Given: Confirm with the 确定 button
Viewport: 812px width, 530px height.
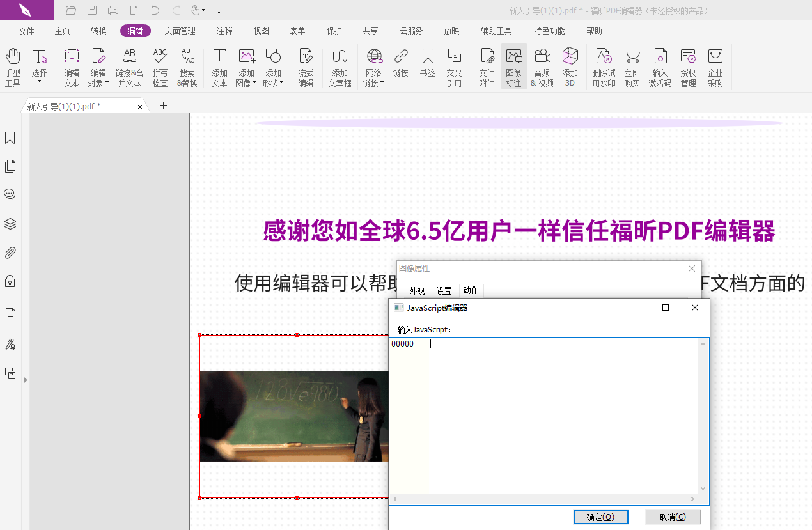Looking at the screenshot, I should tap(600, 516).
